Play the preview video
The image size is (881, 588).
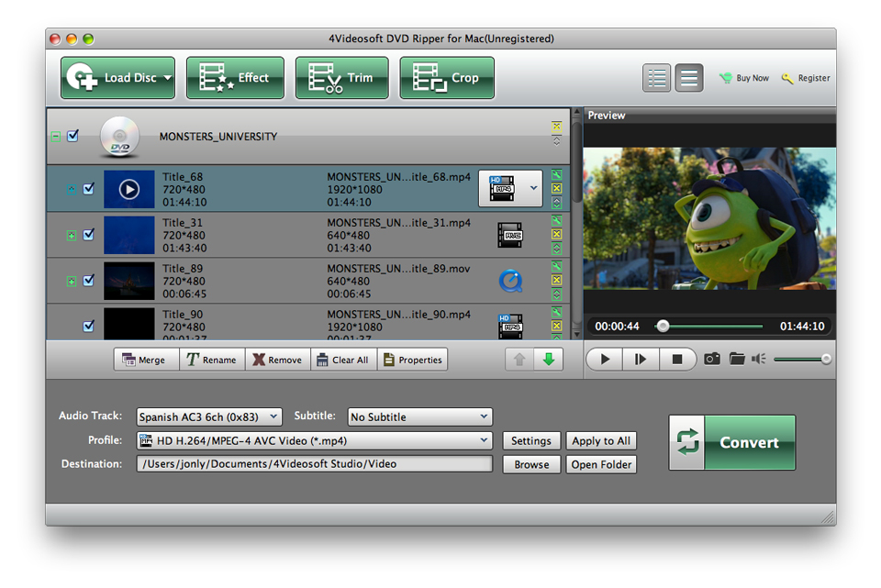pos(605,359)
